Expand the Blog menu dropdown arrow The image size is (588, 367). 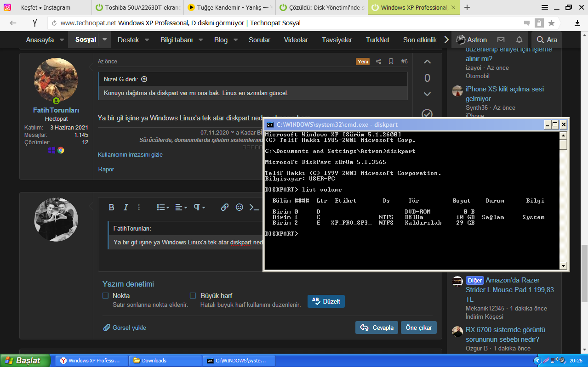point(236,40)
